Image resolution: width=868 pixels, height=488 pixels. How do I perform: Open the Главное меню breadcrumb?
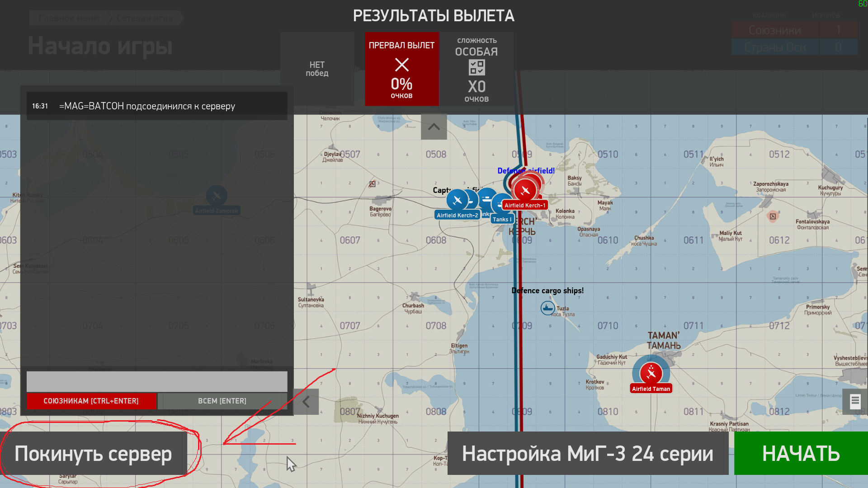tap(69, 18)
